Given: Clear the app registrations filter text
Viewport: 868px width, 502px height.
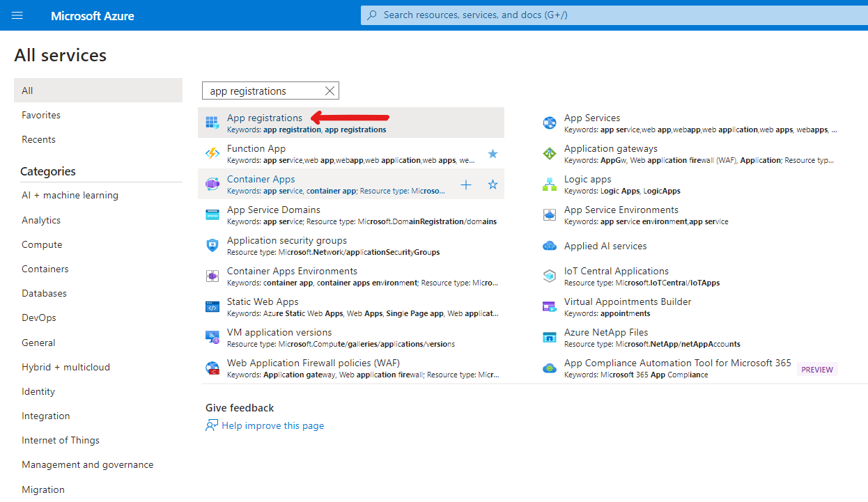Looking at the screenshot, I should 330,91.
